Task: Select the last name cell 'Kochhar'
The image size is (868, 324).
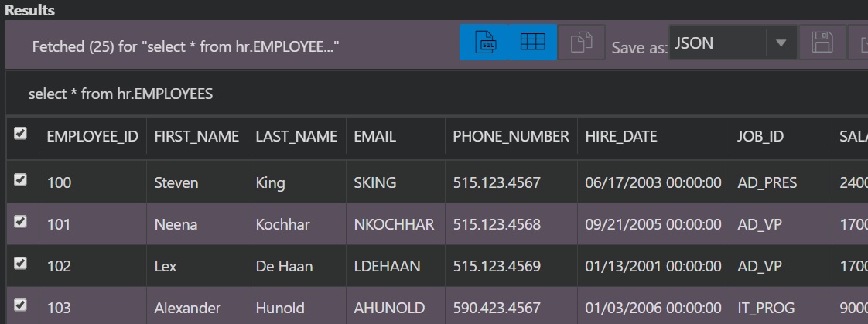Action: tap(296, 224)
